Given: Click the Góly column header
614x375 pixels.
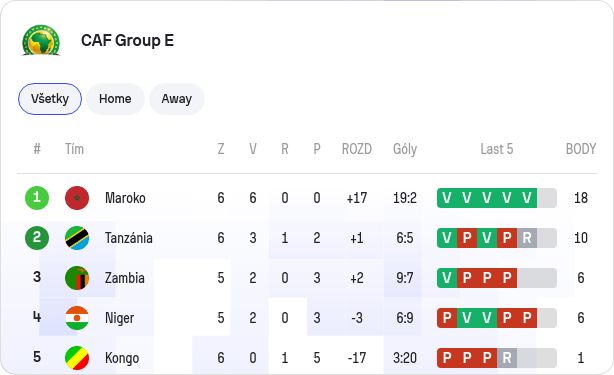Looking at the screenshot, I should pyautogui.click(x=405, y=149).
